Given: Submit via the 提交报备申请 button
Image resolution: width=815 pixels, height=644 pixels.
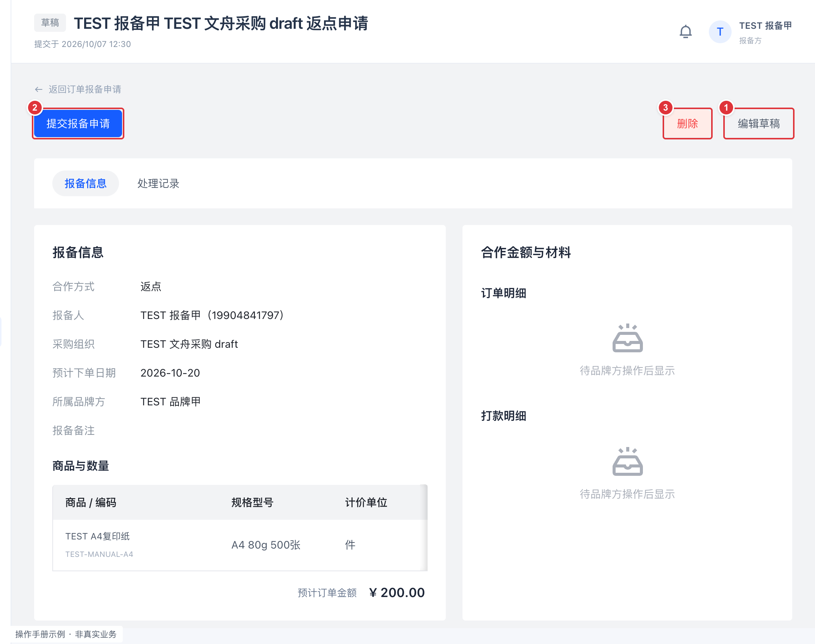Looking at the screenshot, I should pos(78,123).
